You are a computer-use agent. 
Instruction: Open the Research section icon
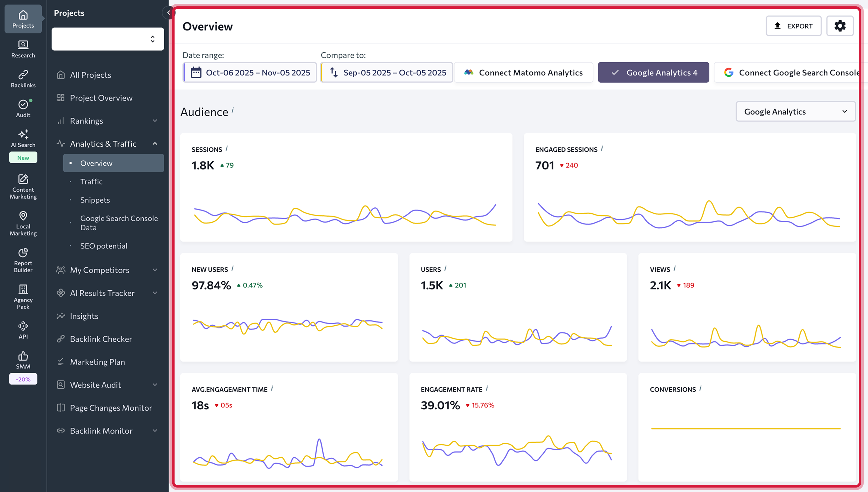(x=23, y=48)
